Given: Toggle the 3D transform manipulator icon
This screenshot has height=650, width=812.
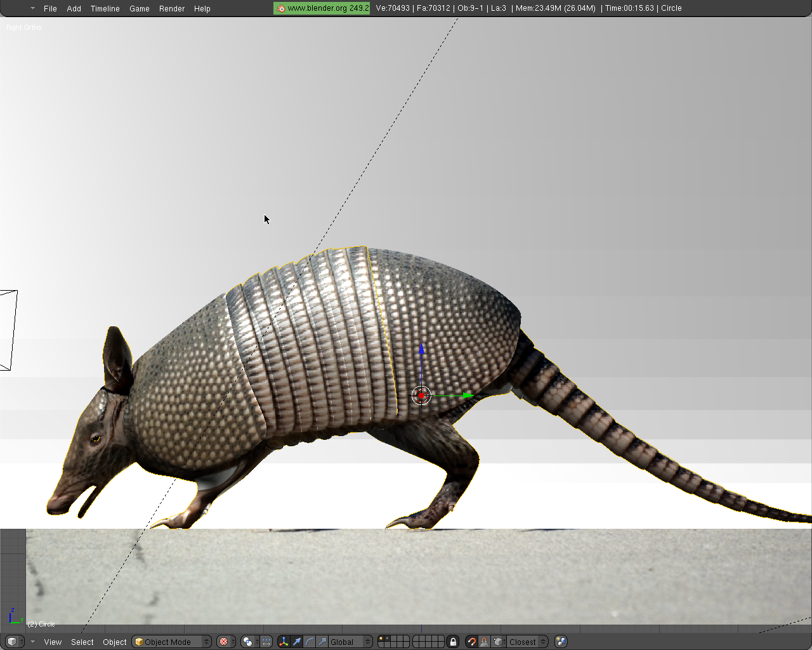Looking at the screenshot, I should pyautogui.click(x=284, y=642).
